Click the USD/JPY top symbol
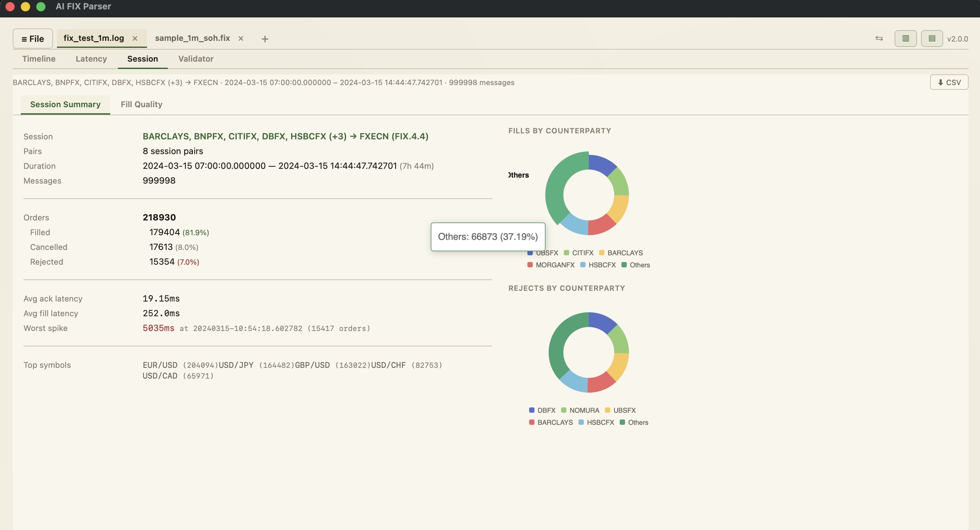The image size is (980, 530). click(x=236, y=365)
